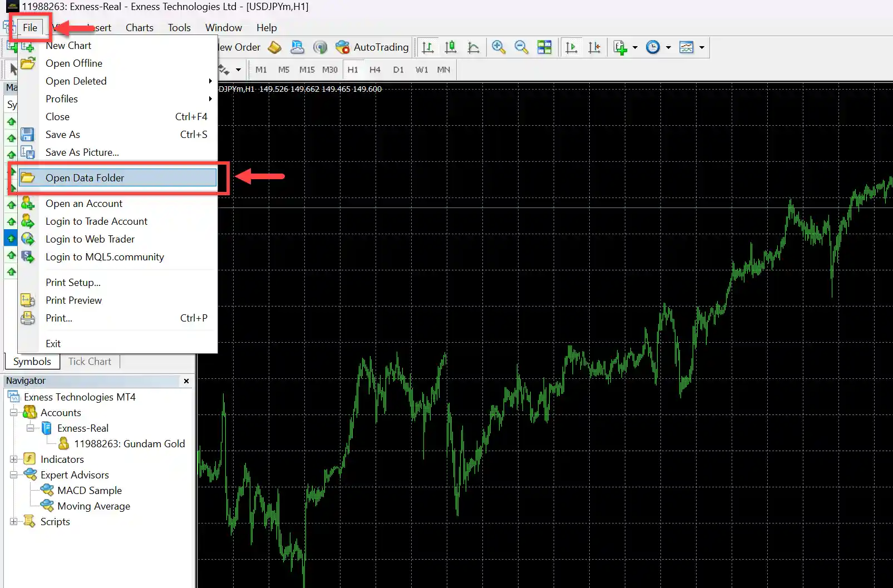Open the Charts menu
This screenshot has height=588, width=893.
[x=139, y=28]
